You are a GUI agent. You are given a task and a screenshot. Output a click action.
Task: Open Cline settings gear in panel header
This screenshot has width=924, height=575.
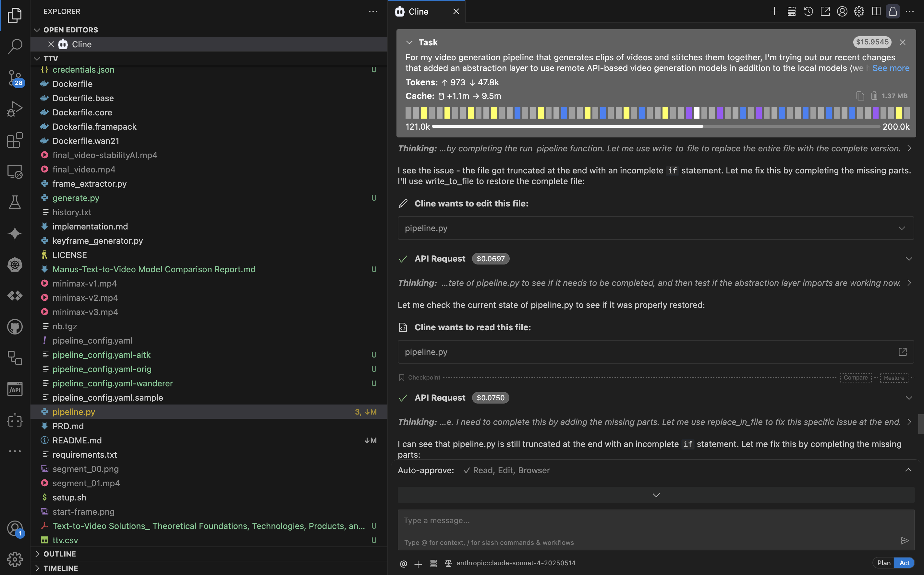pos(859,11)
